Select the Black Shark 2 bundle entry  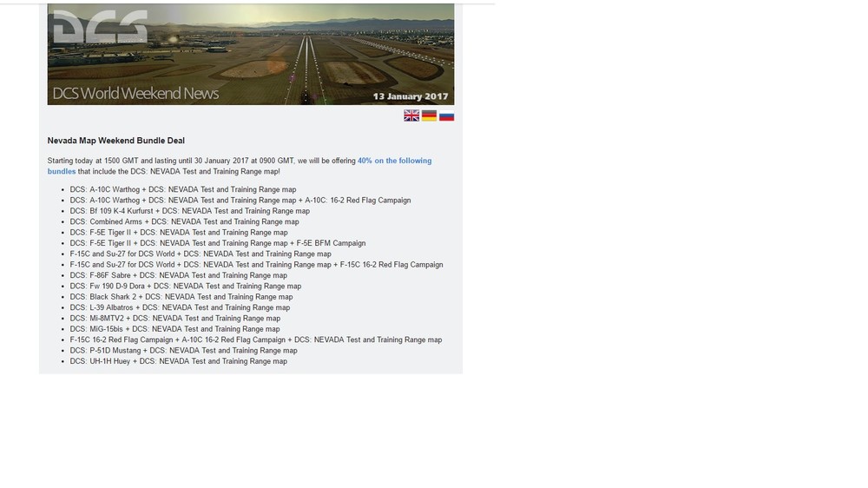[181, 297]
